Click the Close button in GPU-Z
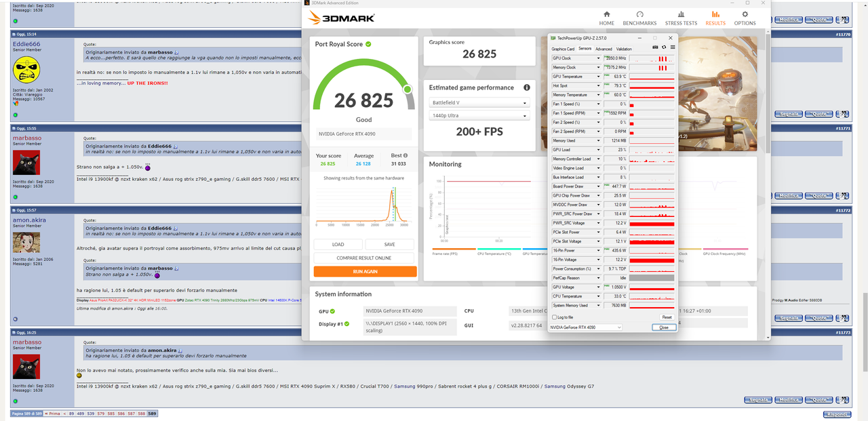This screenshot has height=421, width=868. 664,327
